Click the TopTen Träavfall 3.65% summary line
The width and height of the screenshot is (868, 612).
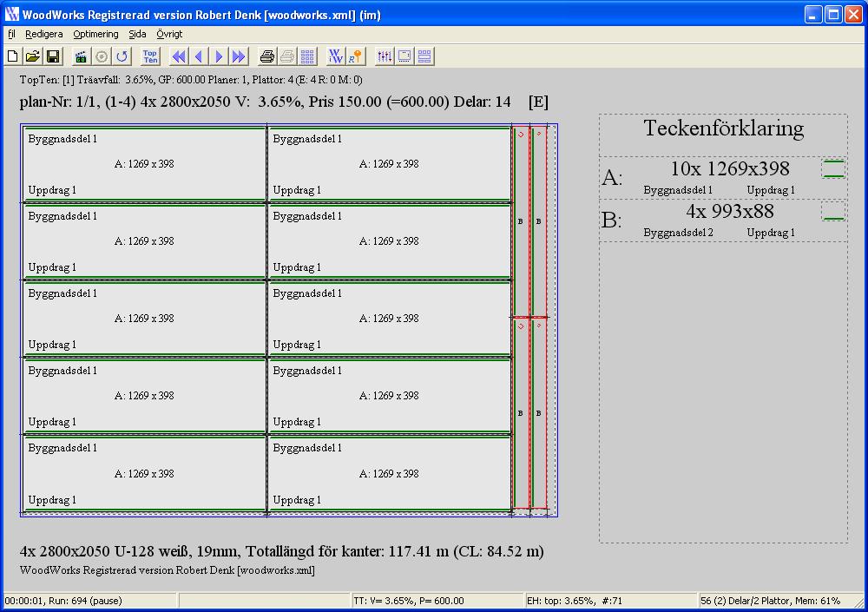[191, 80]
